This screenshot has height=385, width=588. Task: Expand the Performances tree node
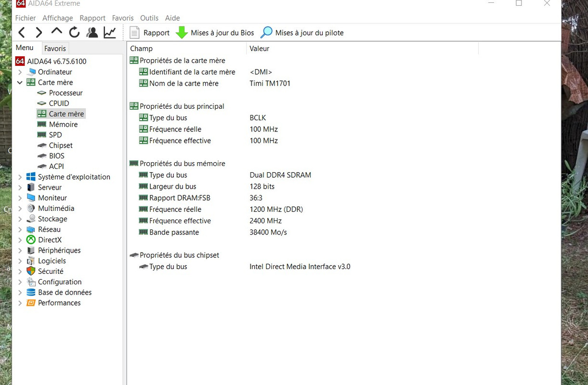coord(20,303)
